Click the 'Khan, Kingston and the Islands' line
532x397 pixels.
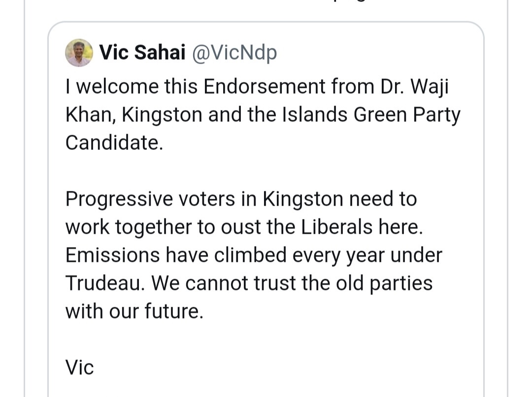pos(263,115)
